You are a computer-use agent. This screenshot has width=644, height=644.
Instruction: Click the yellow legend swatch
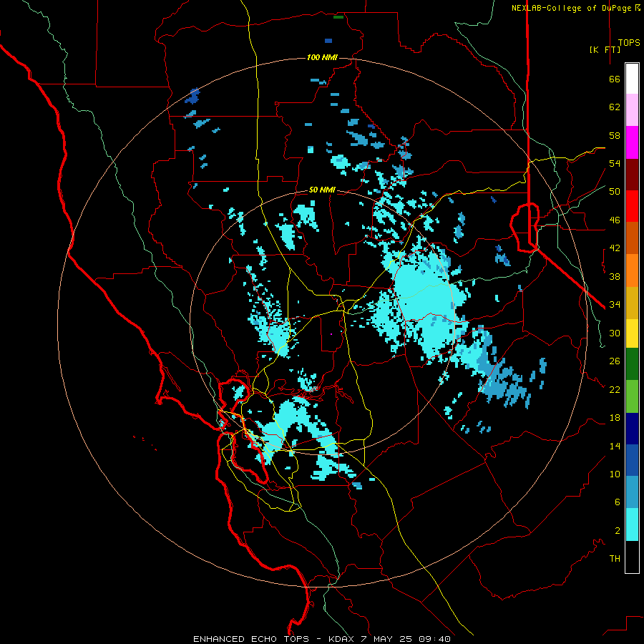coord(632,333)
